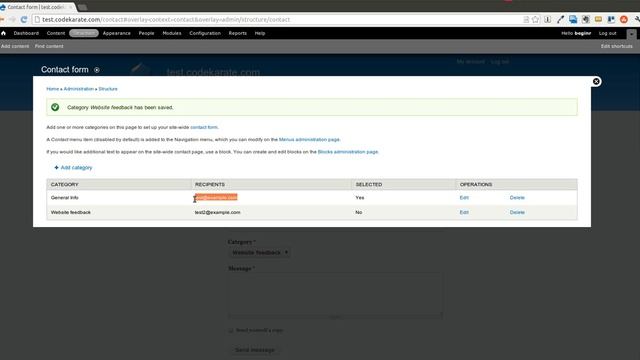
Task: Click the browser address bar
Action: click(x=278, y=19)
